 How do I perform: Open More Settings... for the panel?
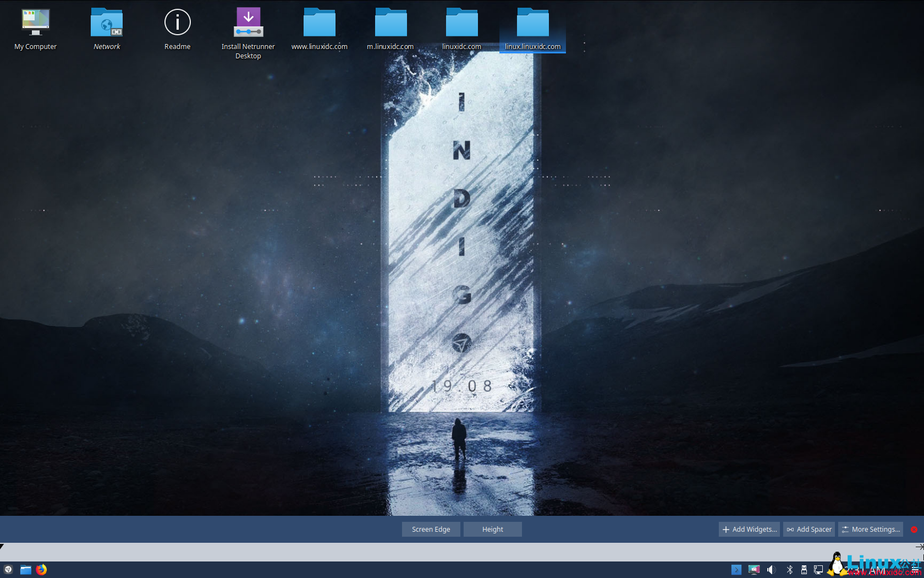point(871,530)
